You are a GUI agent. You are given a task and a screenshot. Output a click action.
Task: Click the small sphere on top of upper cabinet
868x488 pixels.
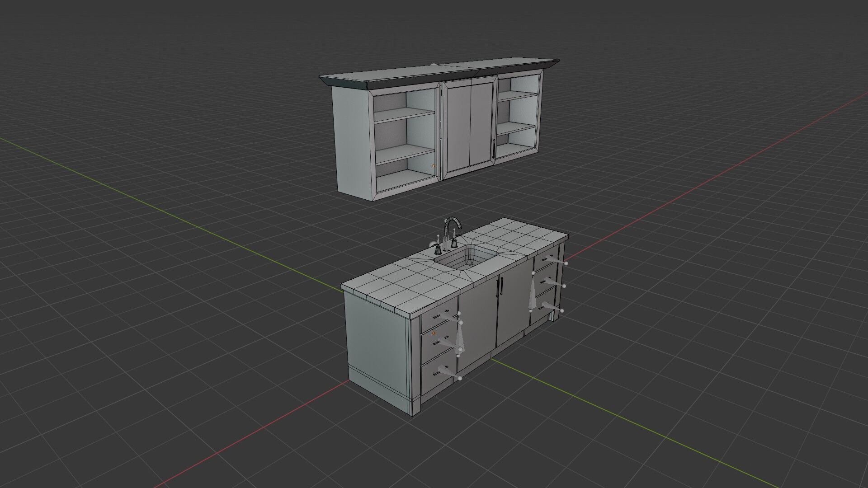pyautogui.click(x=434, y=64)
